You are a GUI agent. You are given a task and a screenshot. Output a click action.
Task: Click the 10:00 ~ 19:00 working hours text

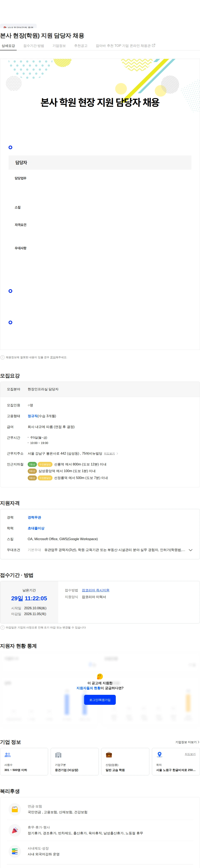coord(39,443)
